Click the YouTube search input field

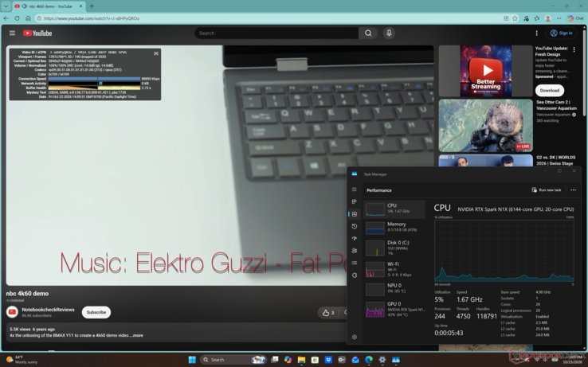tap(276, 33)
